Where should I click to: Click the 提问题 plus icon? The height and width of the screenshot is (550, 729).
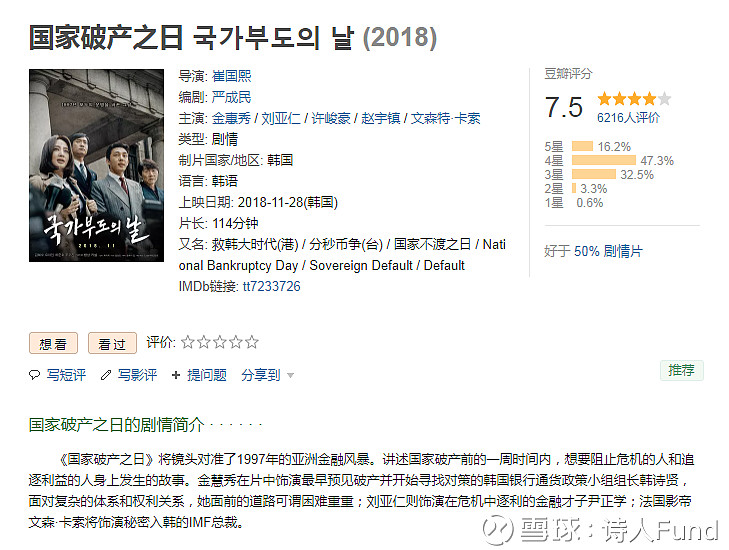click(175, 376)
